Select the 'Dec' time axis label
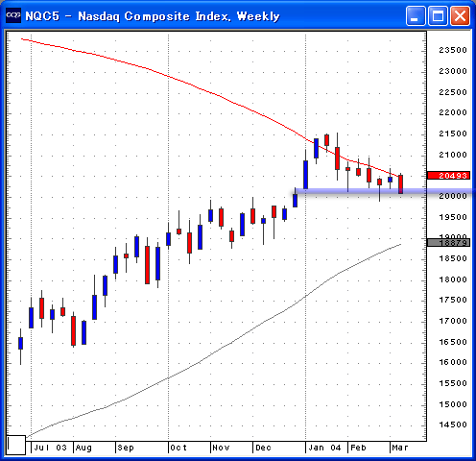The height and width of the screenshot is (461, 476). coord(263,448)
